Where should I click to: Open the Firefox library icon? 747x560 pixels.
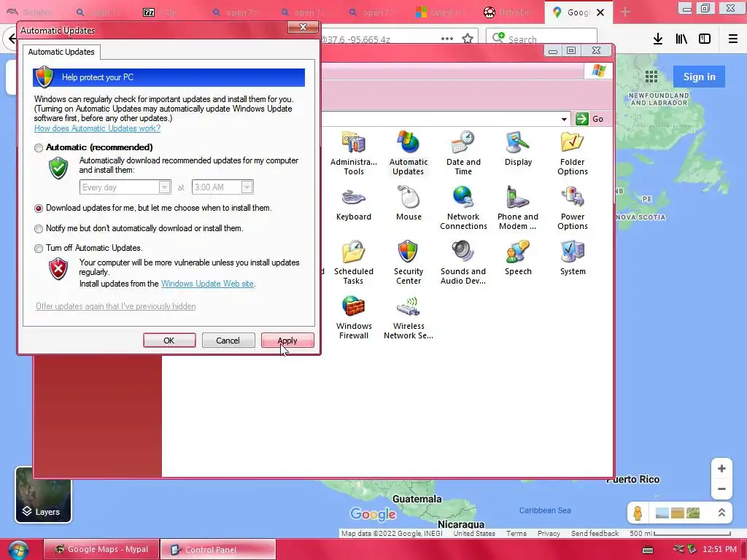click(681, 39)
